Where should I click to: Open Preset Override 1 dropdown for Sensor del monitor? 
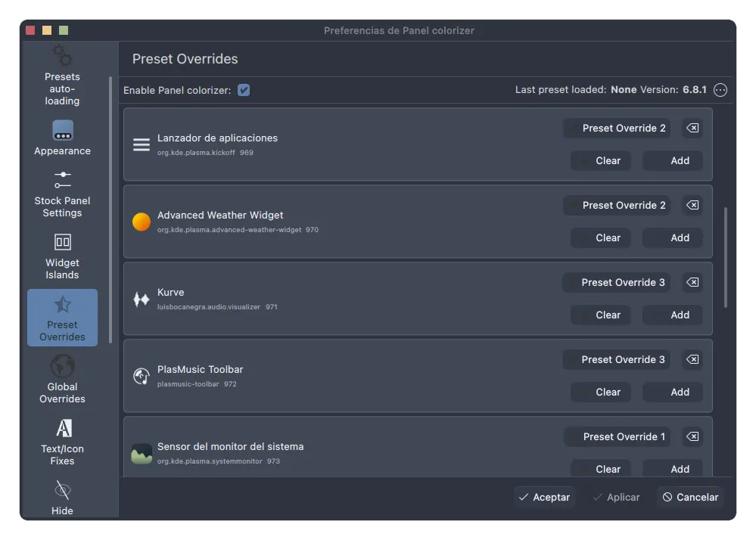pyautogui.click(x=617, y=437)
